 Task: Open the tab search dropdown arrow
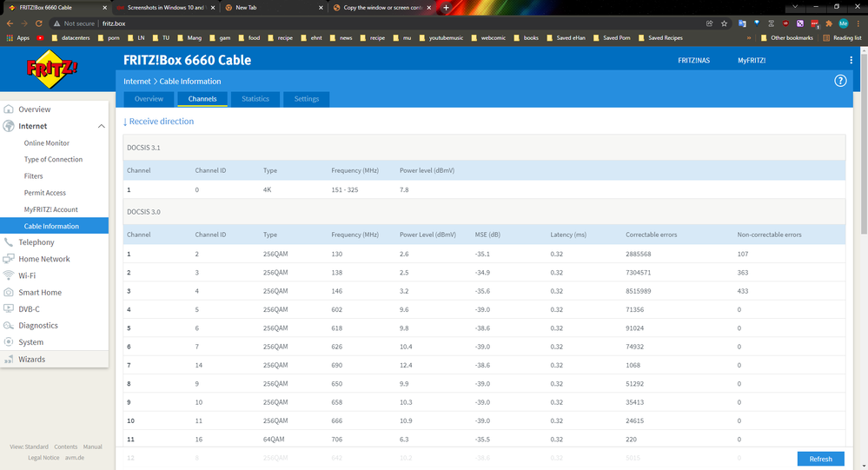795,7
